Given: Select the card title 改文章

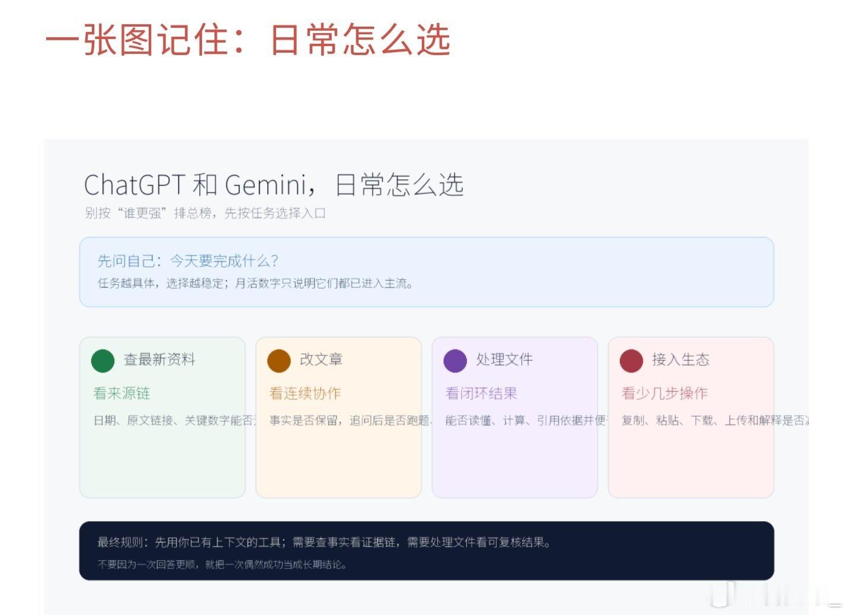Looking at the screenshot, I should [321, 360].
